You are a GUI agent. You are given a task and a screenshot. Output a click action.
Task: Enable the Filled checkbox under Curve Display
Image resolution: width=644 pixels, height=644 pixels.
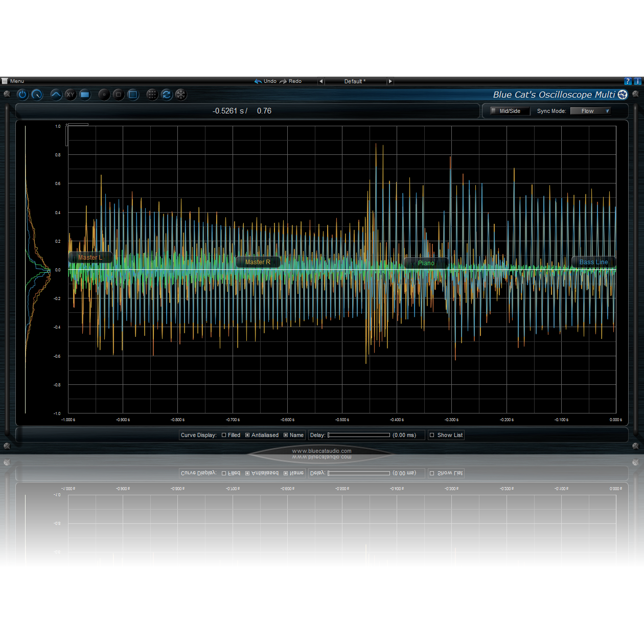[223, 435]
